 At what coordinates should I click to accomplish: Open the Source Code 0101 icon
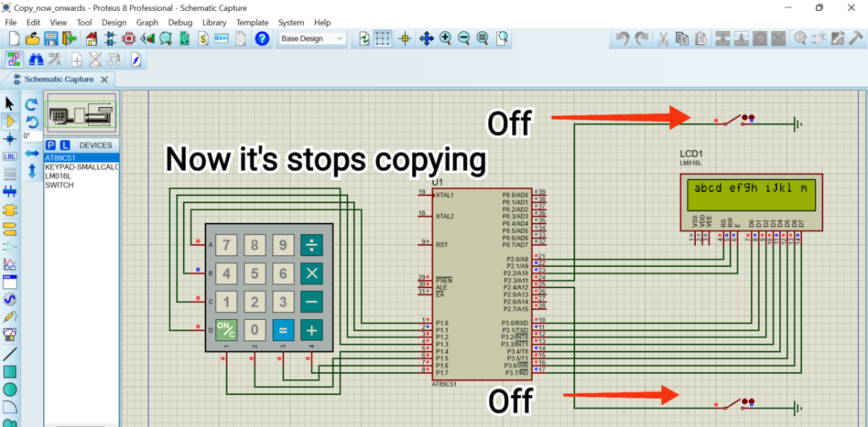pyautogui.click(x=222, y=39)
